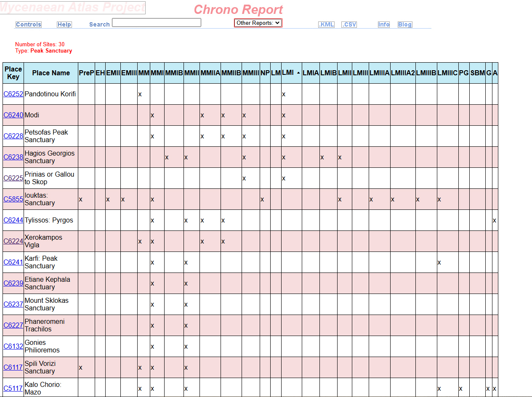The width and height of the screenshot is (532, 397).
Task: Open the Info page
Action: [384, 24]
